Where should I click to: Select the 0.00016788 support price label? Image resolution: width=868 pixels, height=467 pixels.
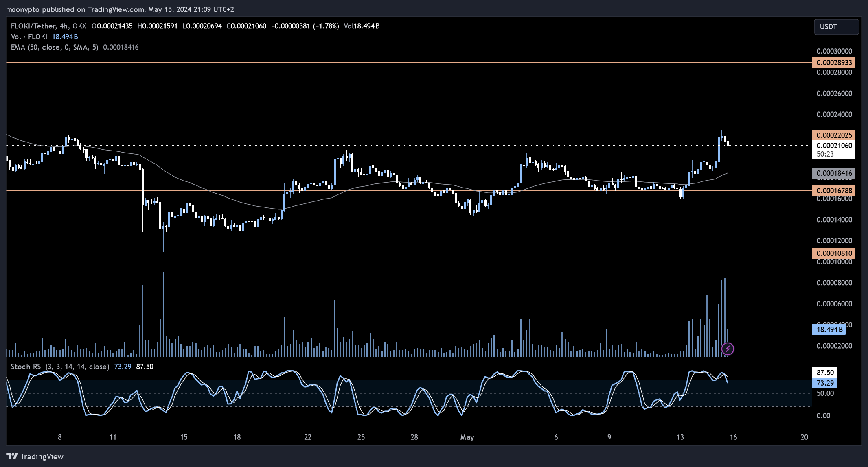tap(834, 190)
